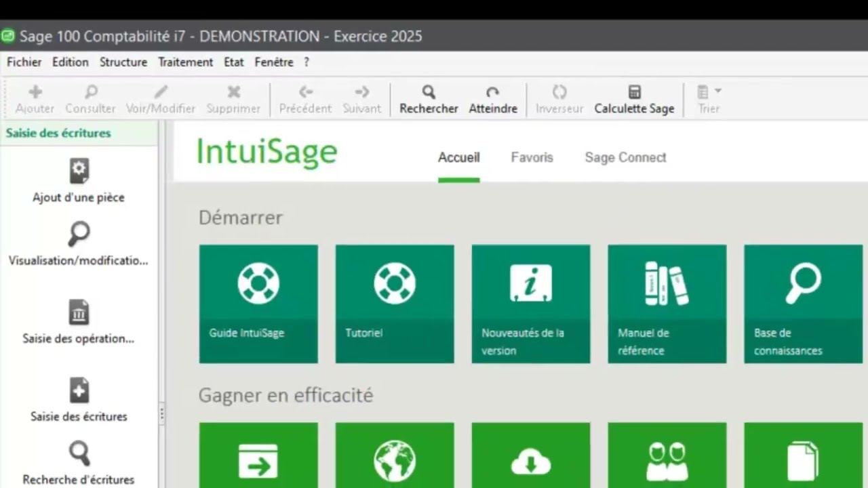Click the two-people efficiency tile

667,455
